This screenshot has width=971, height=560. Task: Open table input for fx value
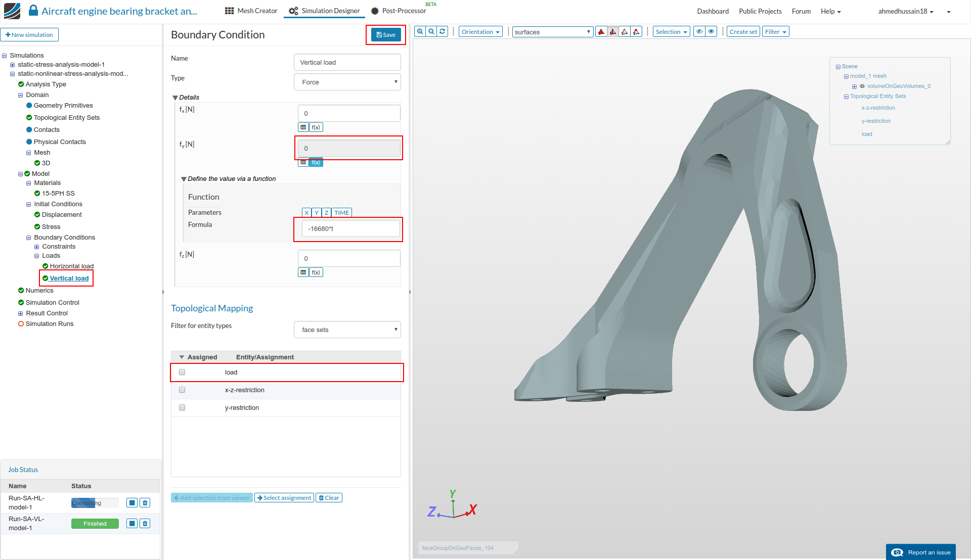[x=303, y=127]
